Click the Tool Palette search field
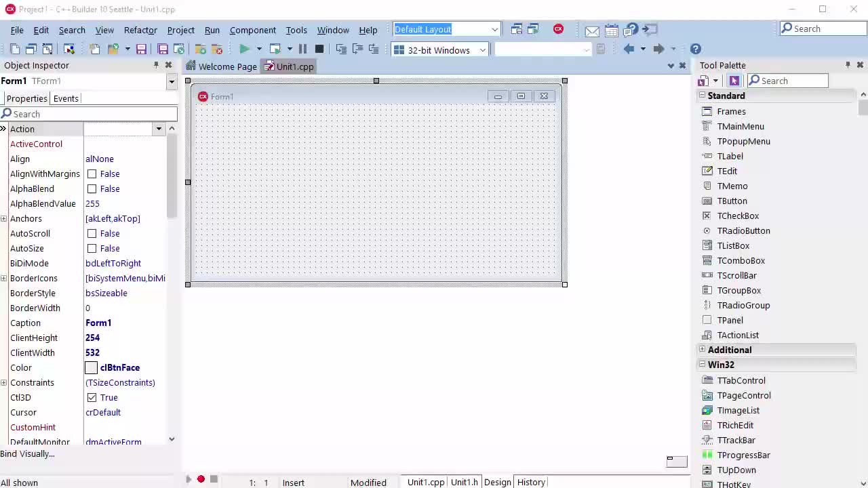868x488 pixels. 788,81
